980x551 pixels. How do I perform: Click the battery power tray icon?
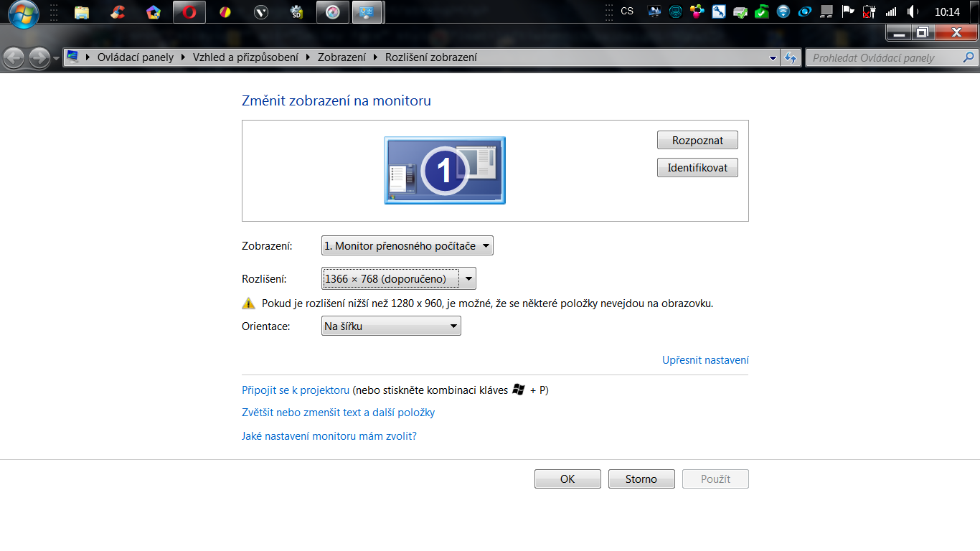[870, 11]
